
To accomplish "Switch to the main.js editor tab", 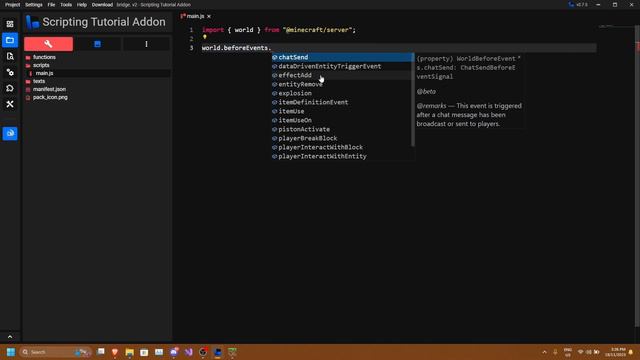I will [195, 16].
